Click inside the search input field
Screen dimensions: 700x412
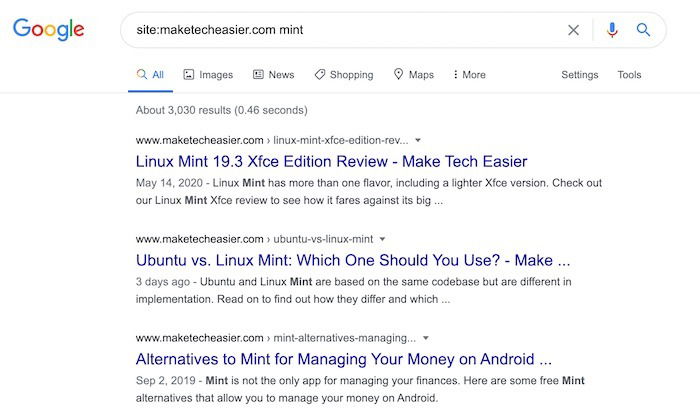[340, 30]
